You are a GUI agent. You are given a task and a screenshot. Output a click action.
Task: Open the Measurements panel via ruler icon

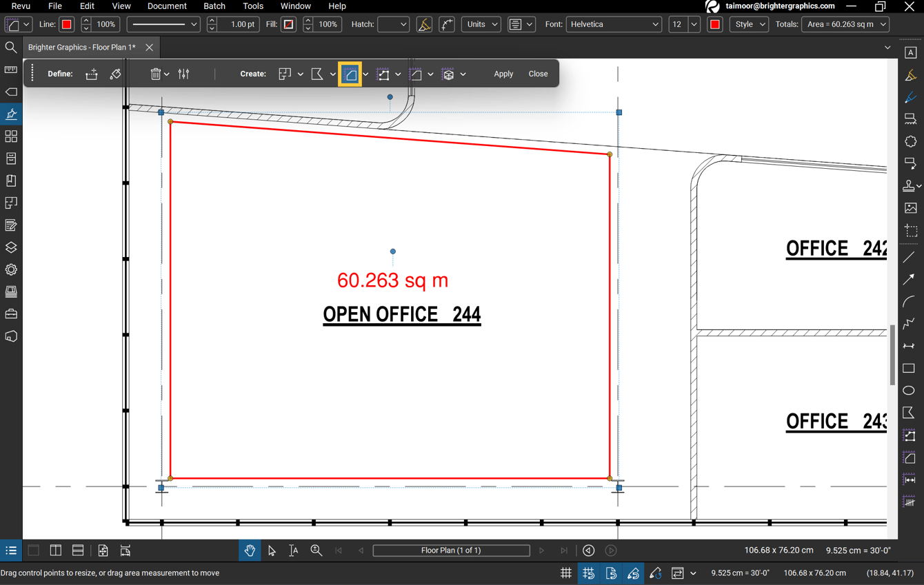[10, 69]
